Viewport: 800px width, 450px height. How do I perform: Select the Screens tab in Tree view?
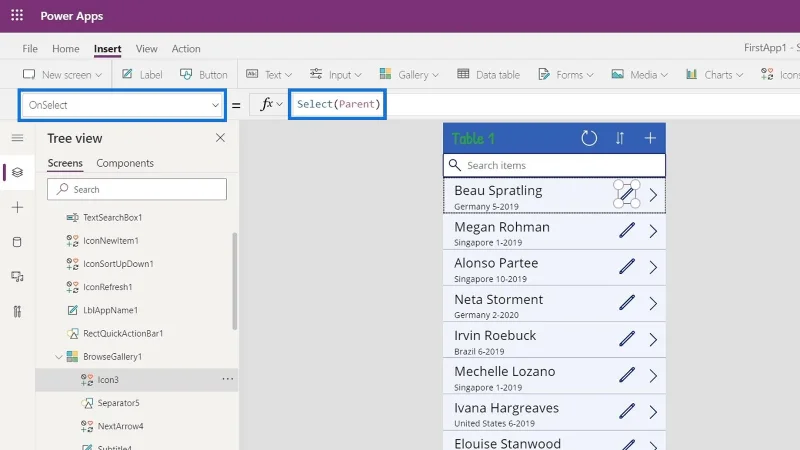tap(65, 163)
